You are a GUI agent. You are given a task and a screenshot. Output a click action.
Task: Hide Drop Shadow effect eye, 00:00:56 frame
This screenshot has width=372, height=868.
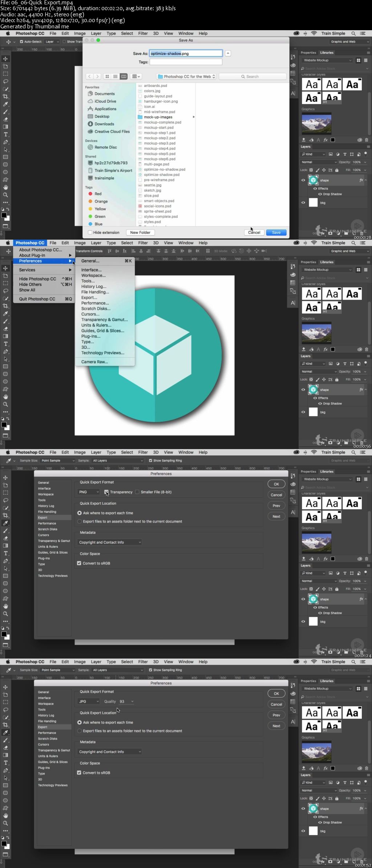(x=320, y=404)
